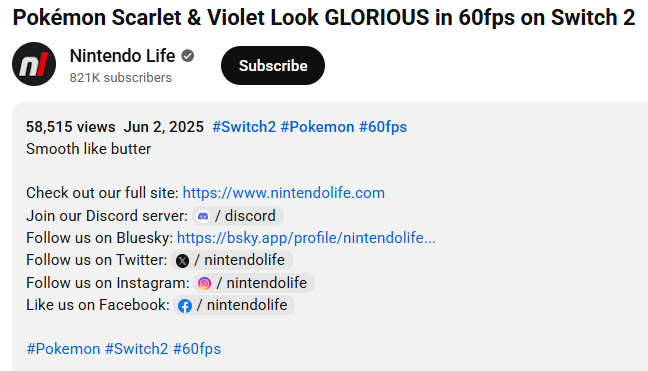This screenshot has width=648, height=371.
Task: Open the Bluesky profile link
Action: 306,238
